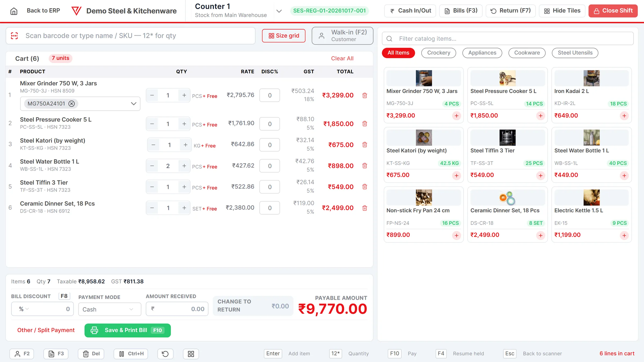Click Hide Tiles toggle button
Image resolution: width=644 pixels, height=362 pixels.
point(562,11)
